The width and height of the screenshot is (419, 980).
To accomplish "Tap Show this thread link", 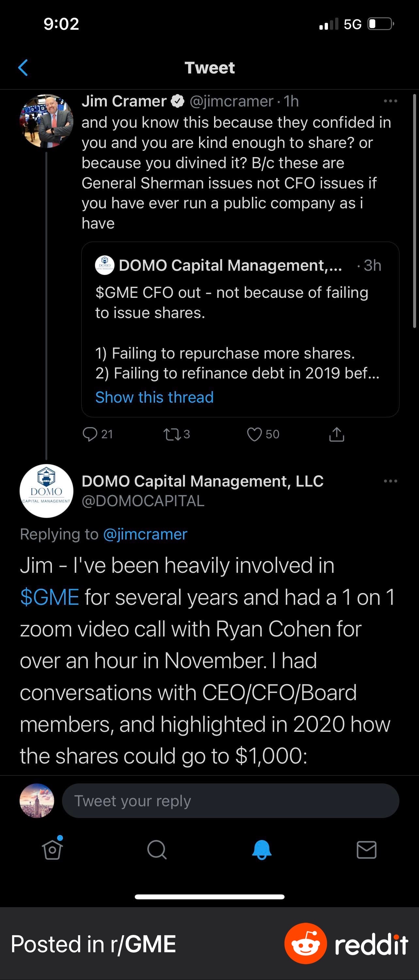I will 154,397.
